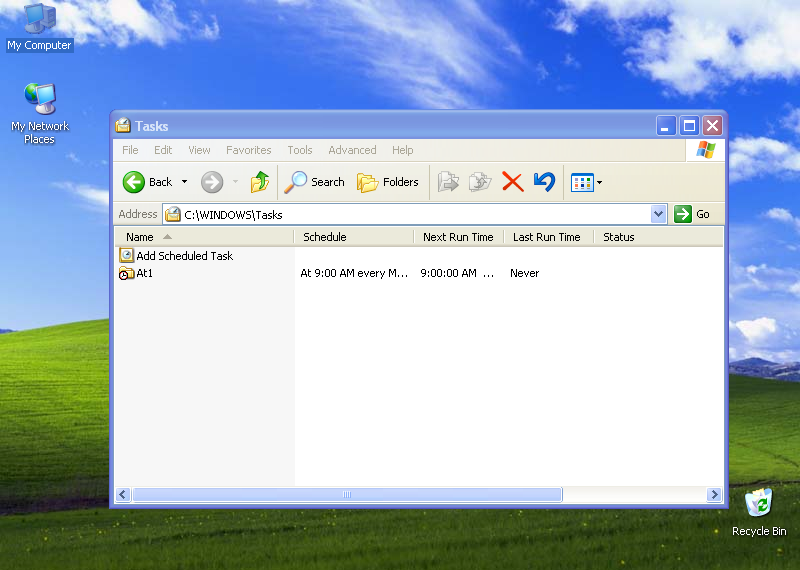800x570 pixels.
Task: Click the 'Never' last run time cell
Action: point(524,274)
